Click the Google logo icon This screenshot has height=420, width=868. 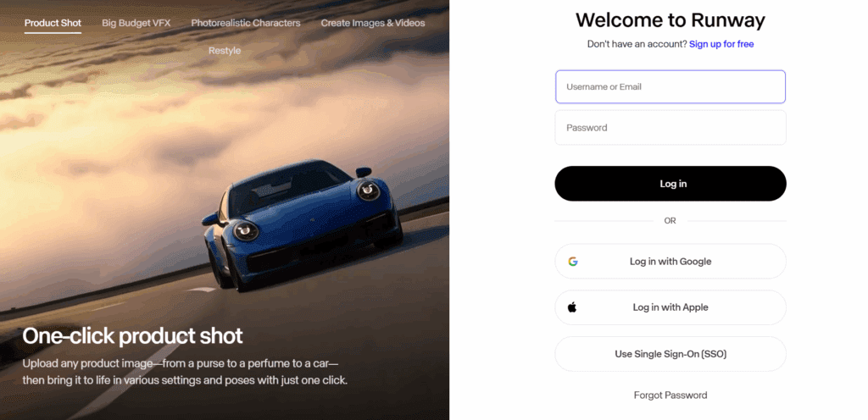[x=573, y=262]
